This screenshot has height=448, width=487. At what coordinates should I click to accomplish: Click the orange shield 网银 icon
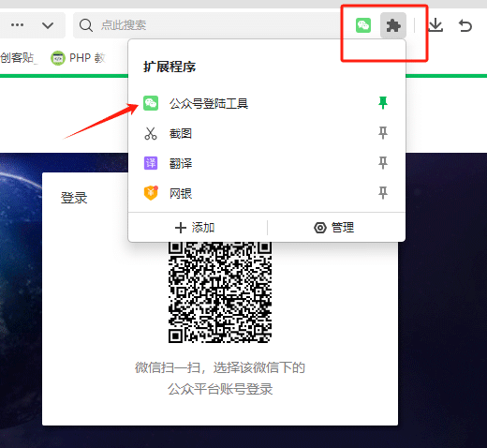(x=151, y=193)
